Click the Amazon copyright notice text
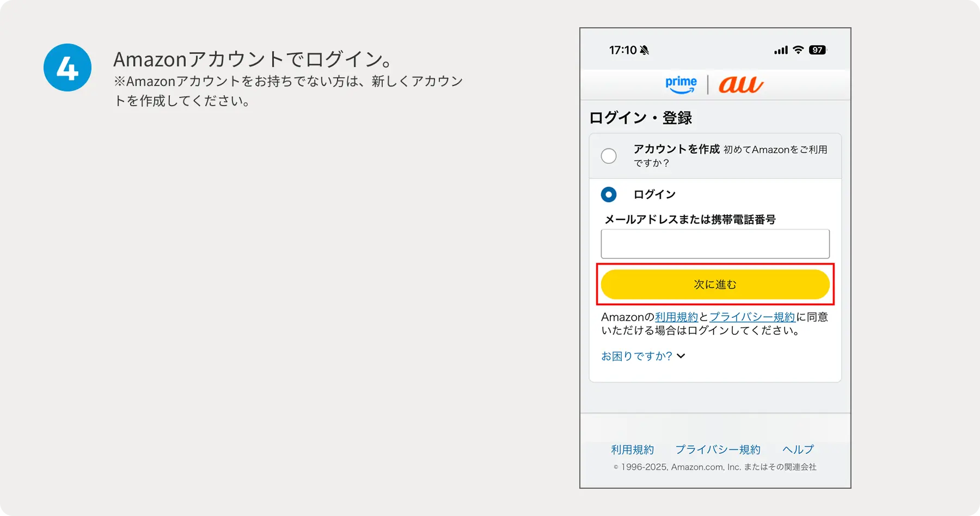Viewport: 980px width, 516px height. 715,466
